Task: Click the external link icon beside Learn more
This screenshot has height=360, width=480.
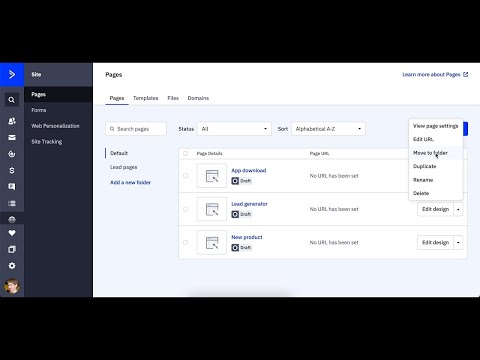Action: click(466, 74)
